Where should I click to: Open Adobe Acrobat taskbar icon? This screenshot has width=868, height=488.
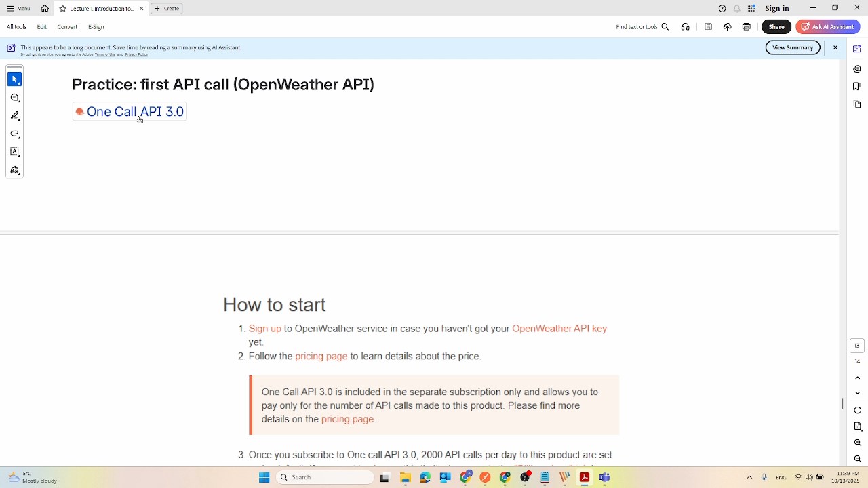click(x=585, y=477)
